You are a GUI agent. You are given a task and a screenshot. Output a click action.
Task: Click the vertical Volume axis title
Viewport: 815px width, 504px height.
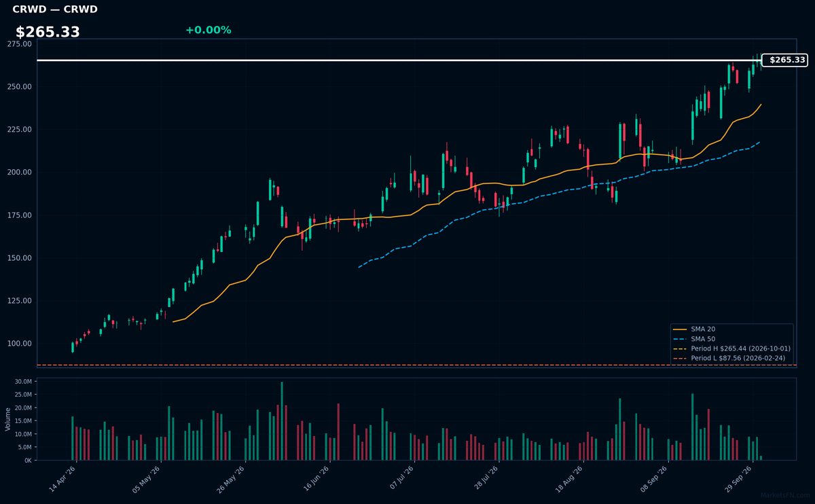point(8,419)
